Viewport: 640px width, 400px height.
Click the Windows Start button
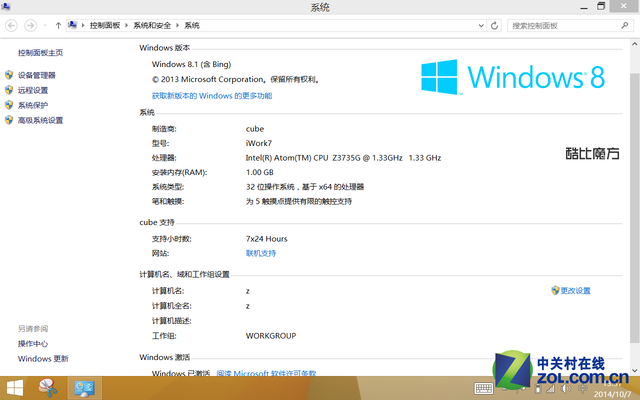coord(15,388)
